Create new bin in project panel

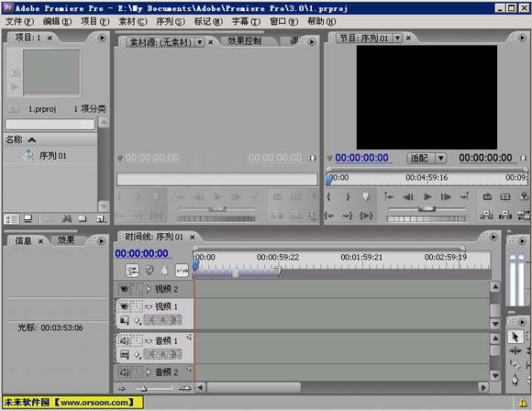83,219
